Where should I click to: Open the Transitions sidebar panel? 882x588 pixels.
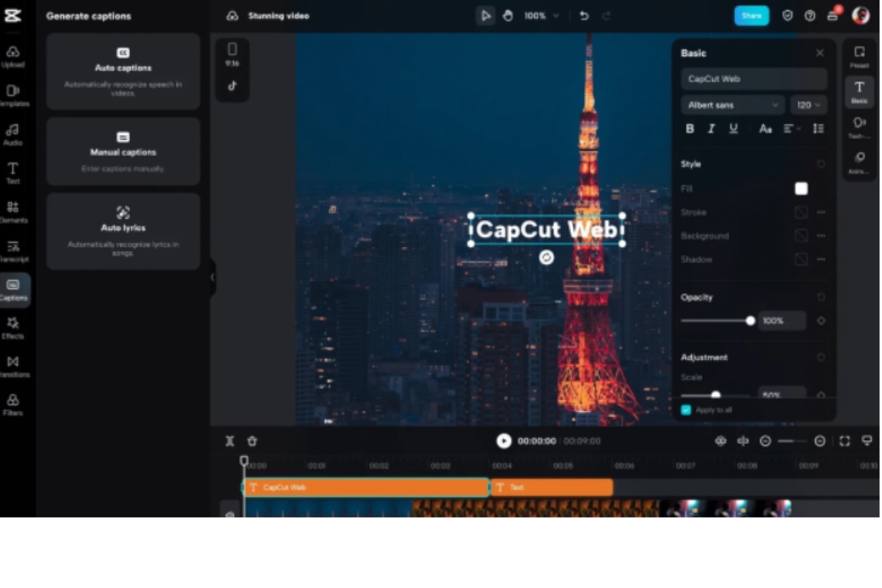click(x=13, y=366)
